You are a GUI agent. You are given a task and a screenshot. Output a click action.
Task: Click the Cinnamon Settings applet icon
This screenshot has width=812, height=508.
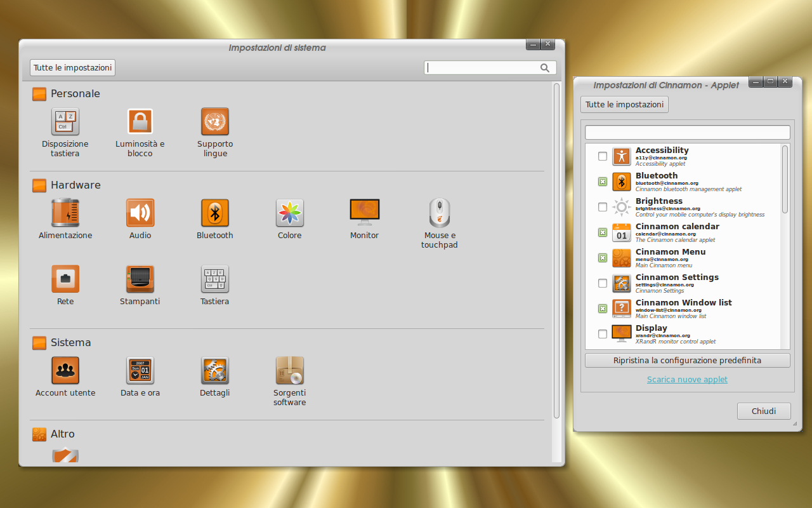[622, 283]
